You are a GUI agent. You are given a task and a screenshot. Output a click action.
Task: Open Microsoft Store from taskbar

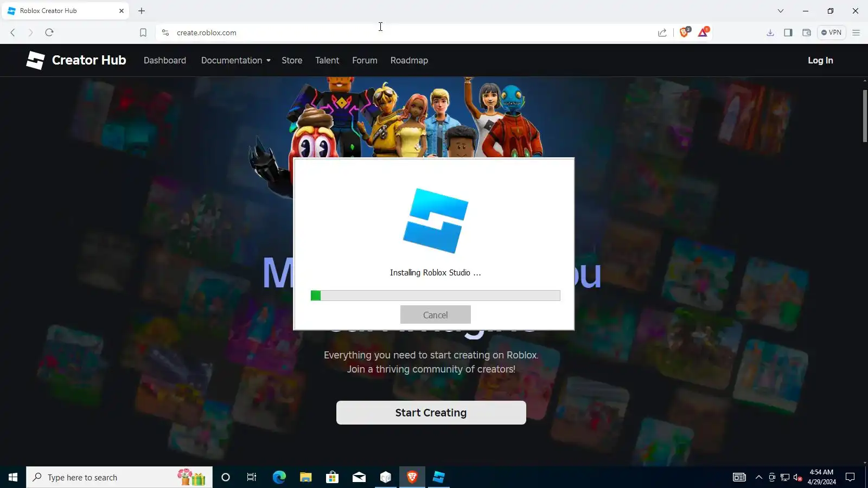pos(332,477)
